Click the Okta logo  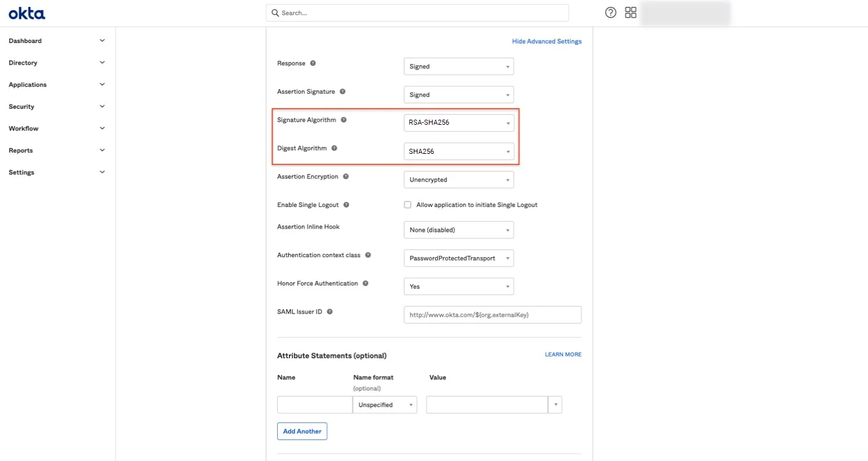(27, 13)
